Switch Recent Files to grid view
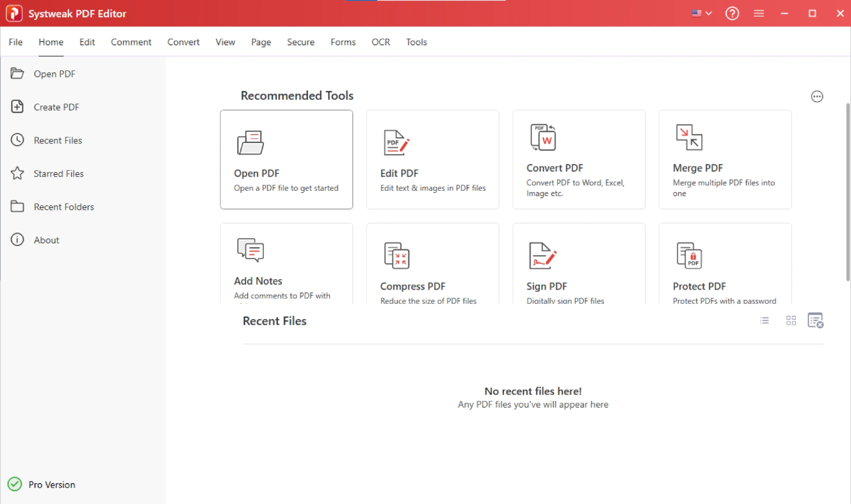 (791, 321)
